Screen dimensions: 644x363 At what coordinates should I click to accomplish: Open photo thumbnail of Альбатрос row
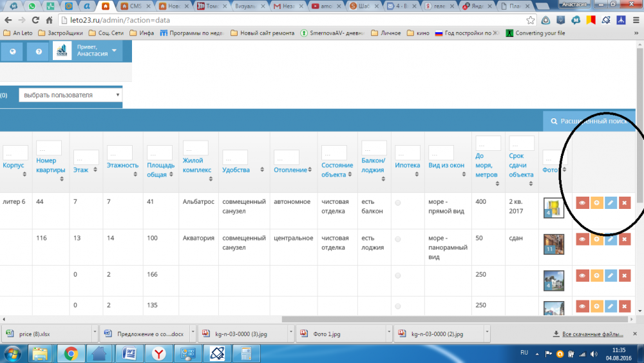point(554,208)
